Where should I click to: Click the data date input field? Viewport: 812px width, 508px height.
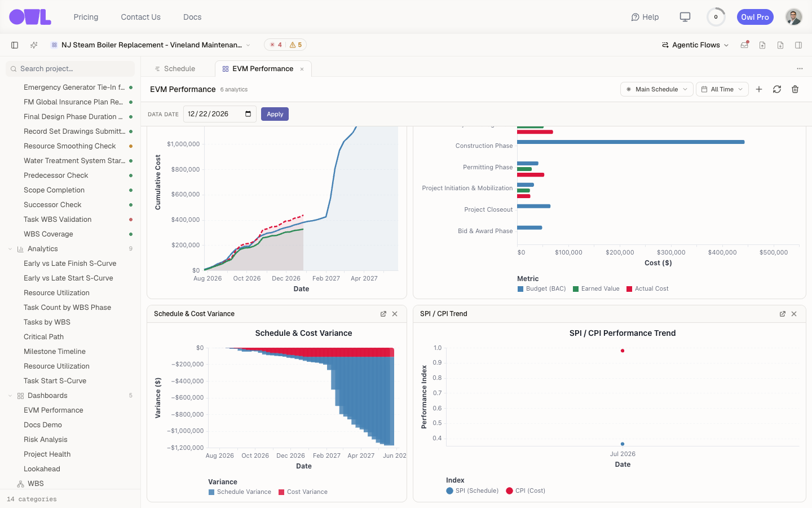220,114
